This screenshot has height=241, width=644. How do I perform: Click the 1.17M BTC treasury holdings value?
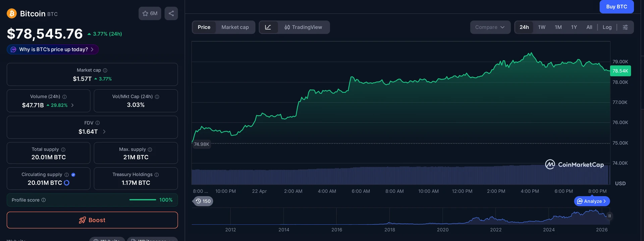pos(136,183)
